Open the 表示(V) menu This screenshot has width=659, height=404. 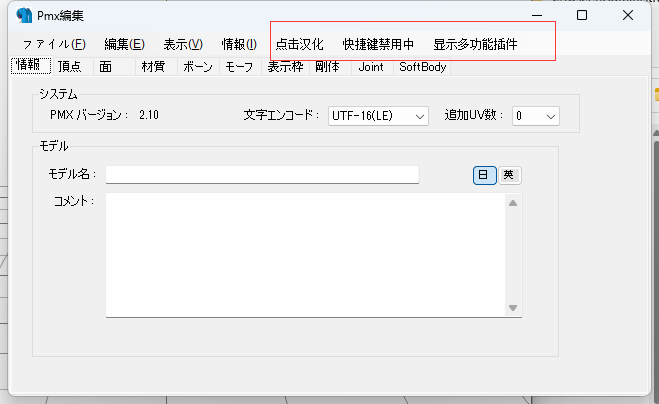pos(183,44)
